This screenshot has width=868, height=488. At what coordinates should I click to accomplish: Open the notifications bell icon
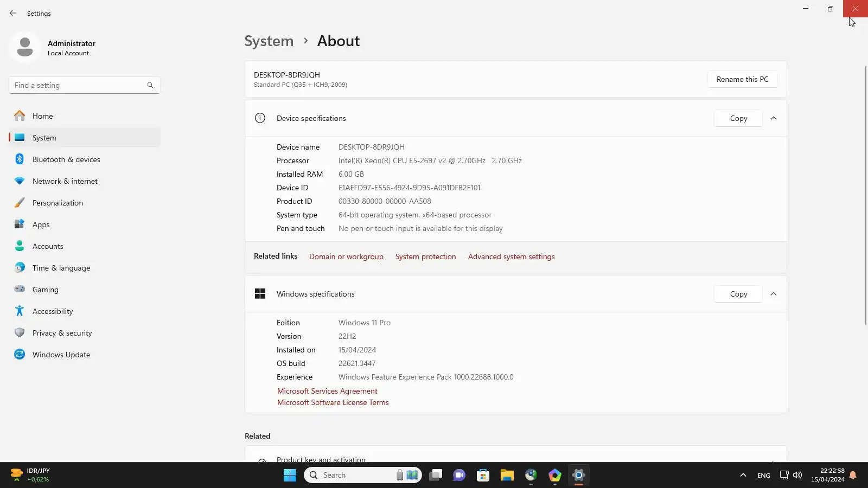pos(853,475)
